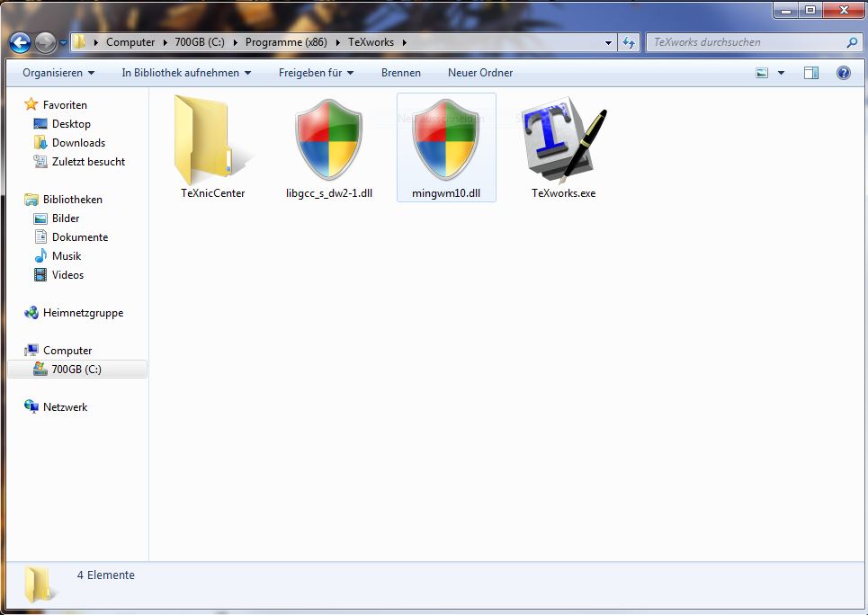Click Computer in the address breadcrumb
The width and height of the screenshot is (868, 615).
[x=130, y=42]
